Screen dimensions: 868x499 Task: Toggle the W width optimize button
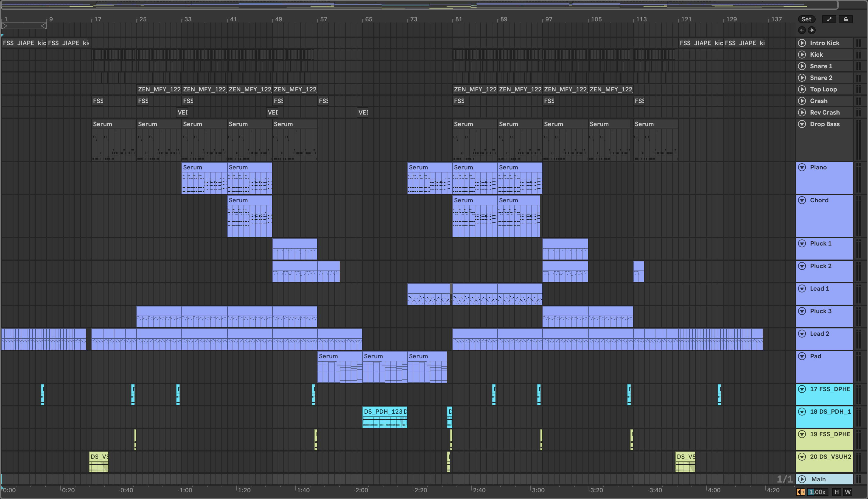847,492
